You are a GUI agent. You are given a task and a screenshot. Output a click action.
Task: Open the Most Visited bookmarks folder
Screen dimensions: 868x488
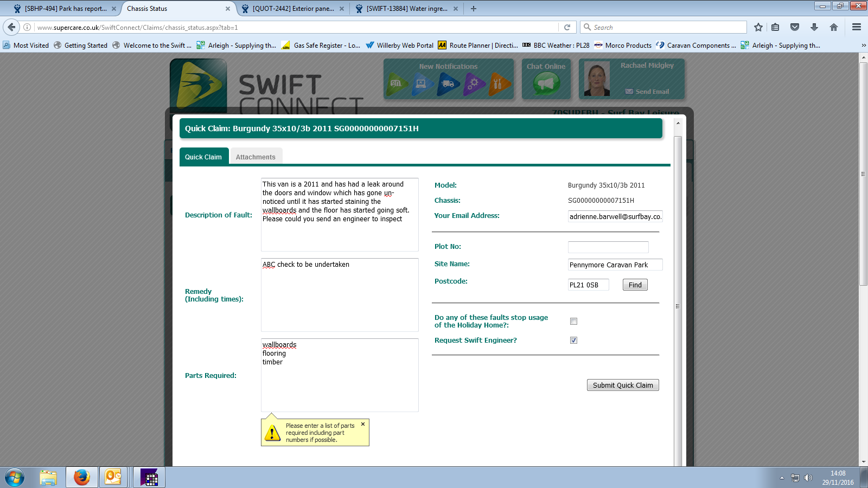tap(26, 46)
